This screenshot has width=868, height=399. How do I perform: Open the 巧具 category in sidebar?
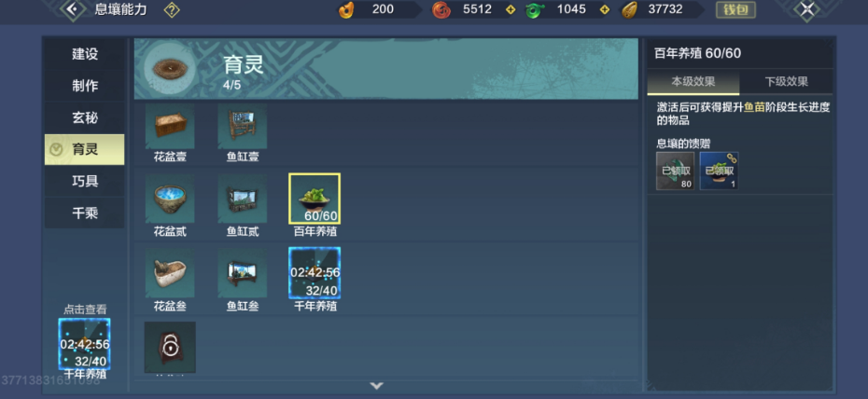[85, 181]
